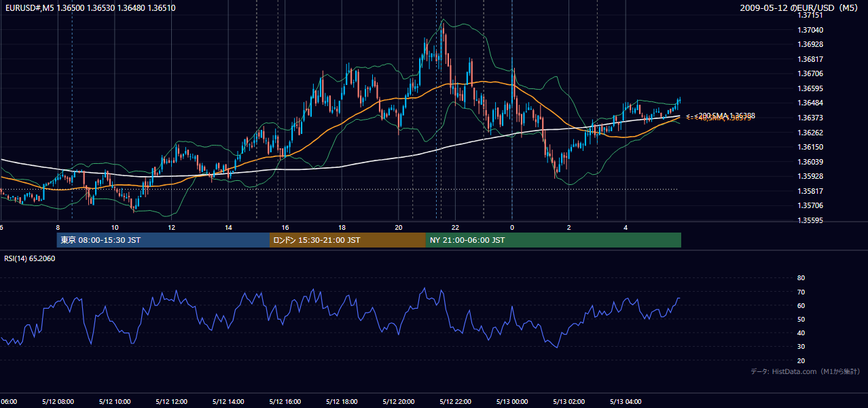Click the 5/12 14:00 bottom time label
Screen dimensions: 868x408
(229, 402)
